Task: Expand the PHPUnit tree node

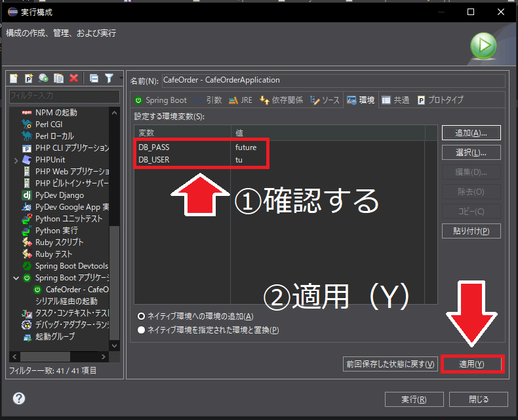Action: pyautogui.click(x=16, y=160)
